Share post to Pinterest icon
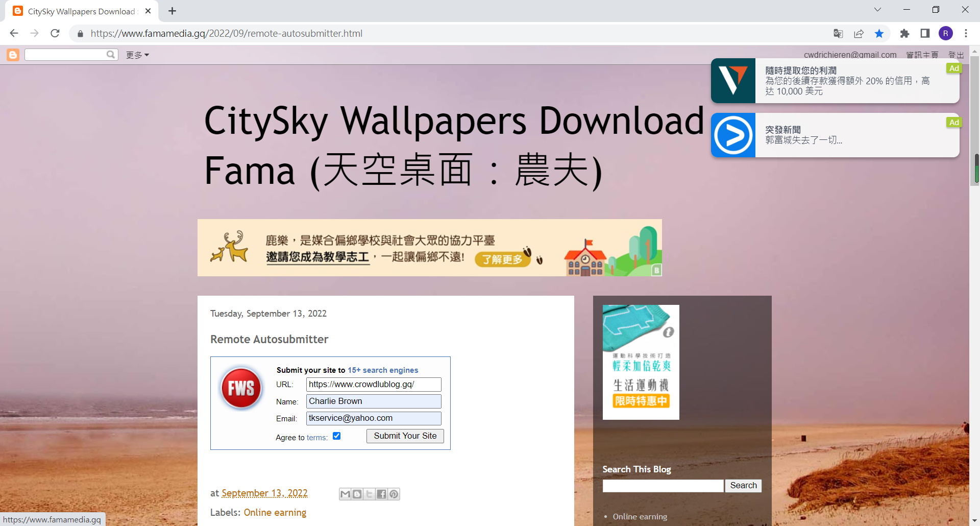 (394, 494)
